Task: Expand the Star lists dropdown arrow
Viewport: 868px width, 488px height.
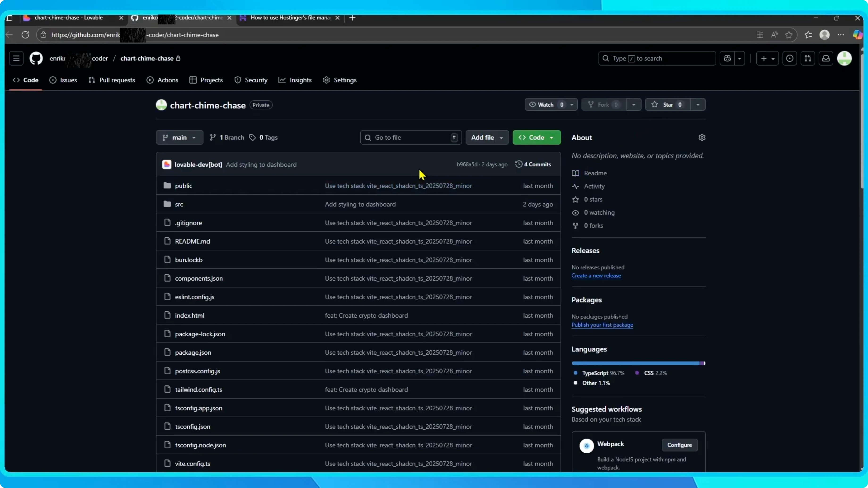Action: coord(698,105)
